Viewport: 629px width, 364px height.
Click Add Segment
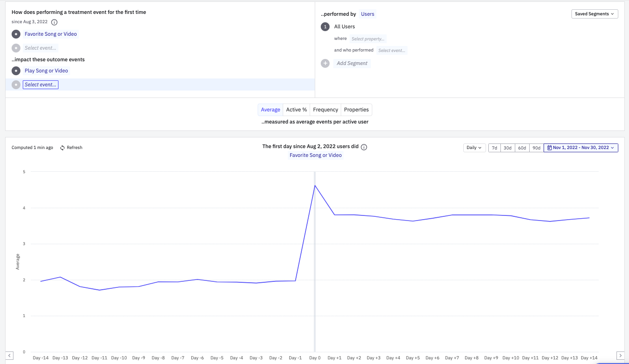(352, 63)
